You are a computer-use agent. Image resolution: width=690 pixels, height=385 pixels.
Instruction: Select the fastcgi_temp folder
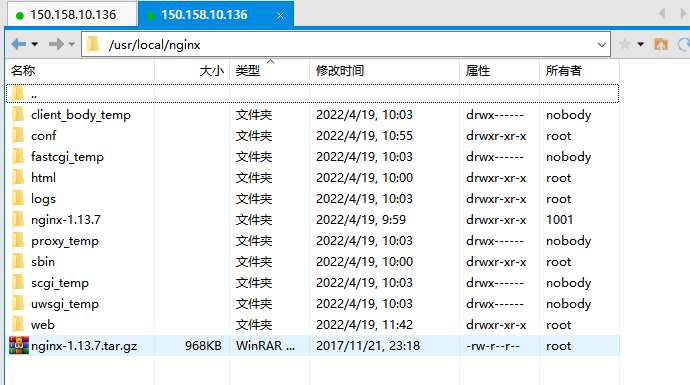point(312,157)
